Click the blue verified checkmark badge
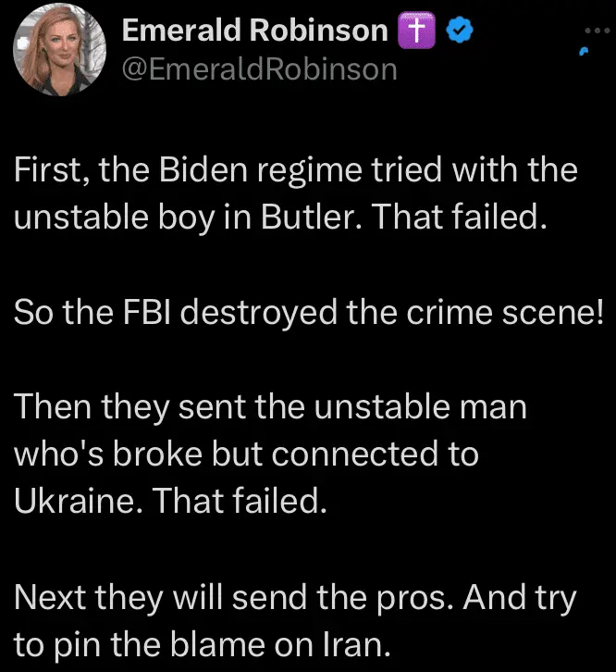This screenshot has height=672, width=616. pos(460,31)
